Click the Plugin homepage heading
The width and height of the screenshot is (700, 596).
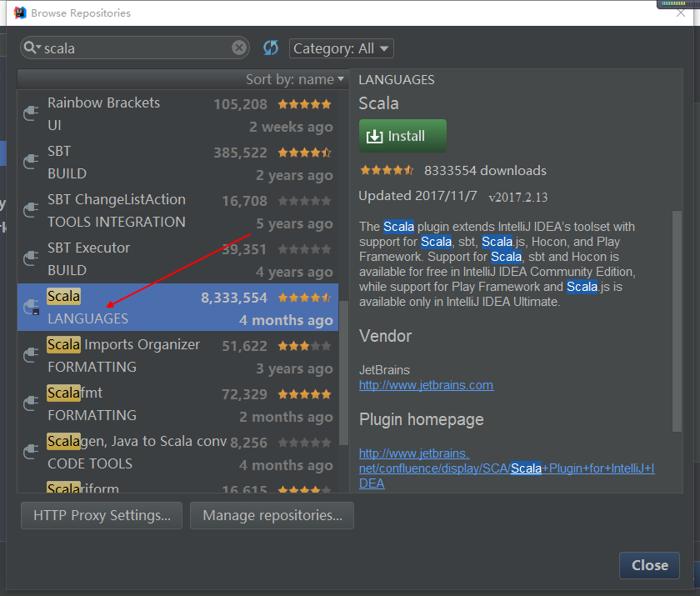(422, 419)
